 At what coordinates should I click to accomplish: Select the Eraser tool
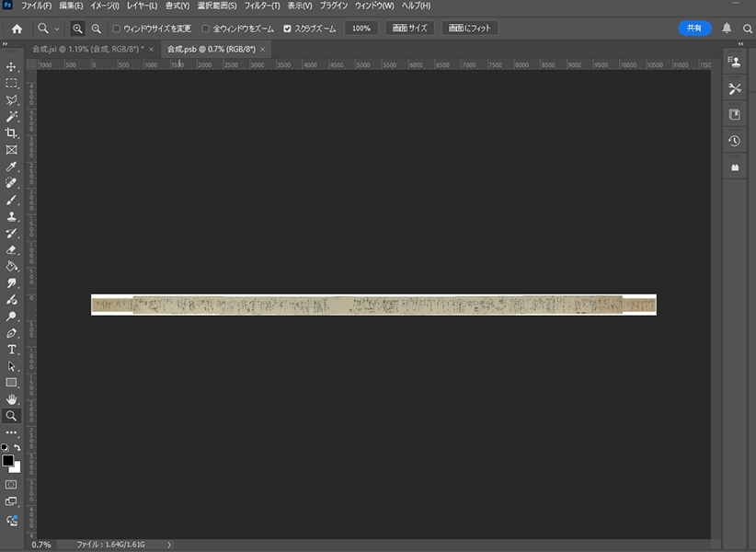coord(12,249)
